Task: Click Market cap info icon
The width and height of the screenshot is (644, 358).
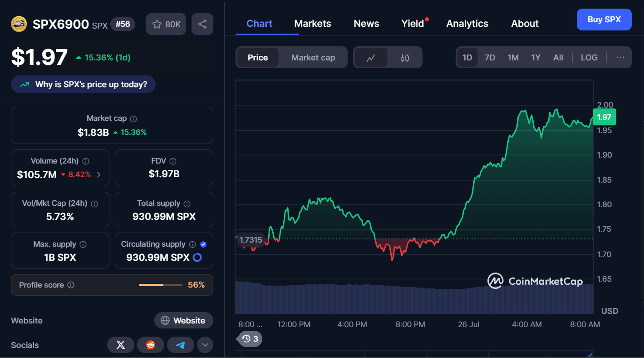Action: (x=133, y=119)
